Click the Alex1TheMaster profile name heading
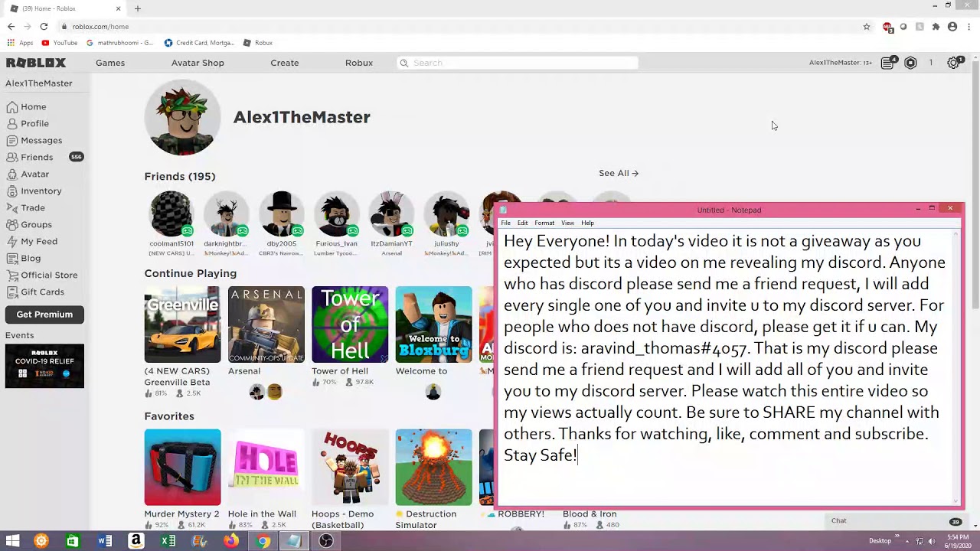Viewport: 980px width, 551px height. pos(302,117)
